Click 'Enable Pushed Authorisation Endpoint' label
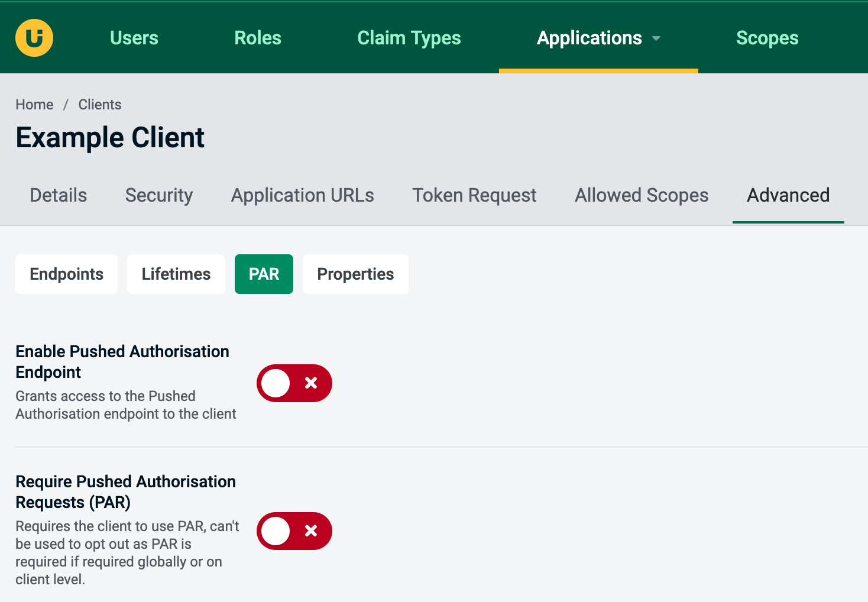868x602 pixels. (x=122, y=362)
